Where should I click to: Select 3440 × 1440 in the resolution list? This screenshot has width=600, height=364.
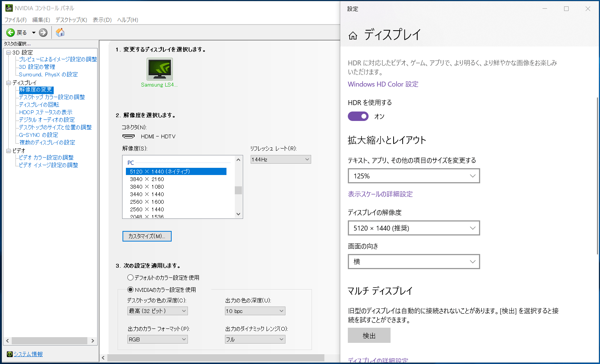coord(147,194)
